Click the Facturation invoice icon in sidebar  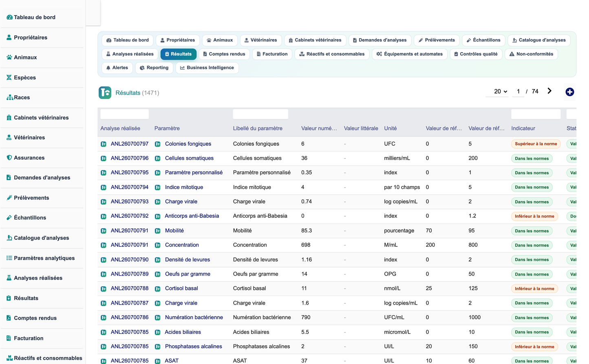(9, 338)
